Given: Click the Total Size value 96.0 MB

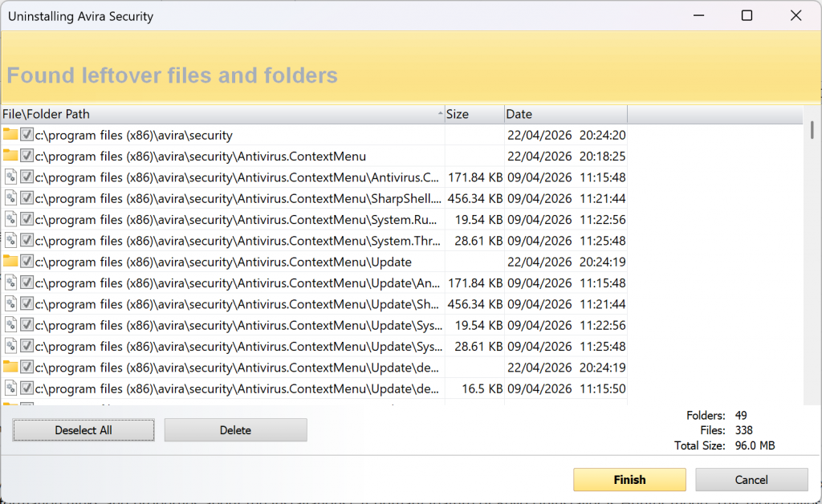Looking at the screenshot, I should pos(755,445).
